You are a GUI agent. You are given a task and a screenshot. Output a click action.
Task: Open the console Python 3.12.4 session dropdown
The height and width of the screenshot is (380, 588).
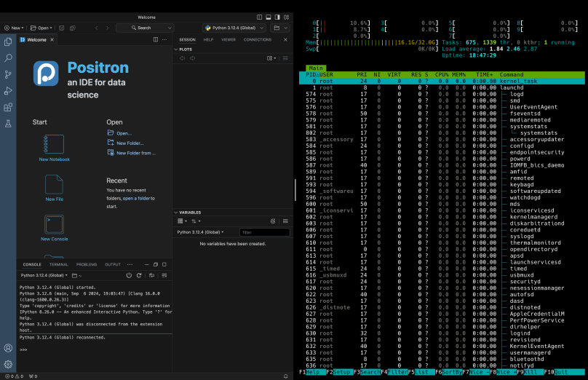point(44,275)
